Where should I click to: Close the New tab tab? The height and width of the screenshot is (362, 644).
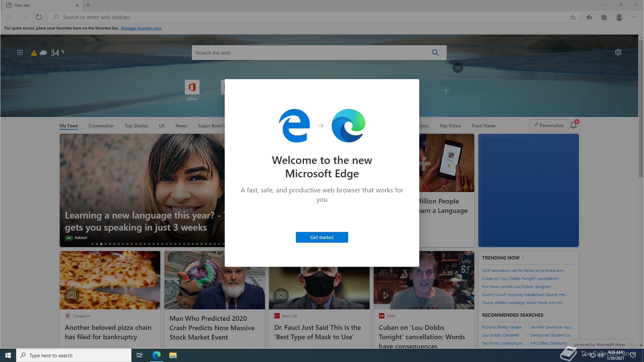pyautogui.click(x=77, y=5)
